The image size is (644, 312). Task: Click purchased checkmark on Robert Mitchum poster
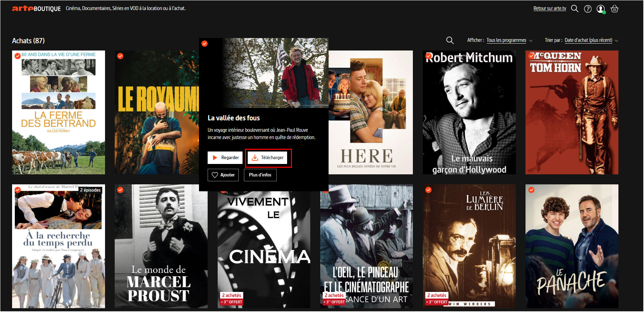coord(428,56)
